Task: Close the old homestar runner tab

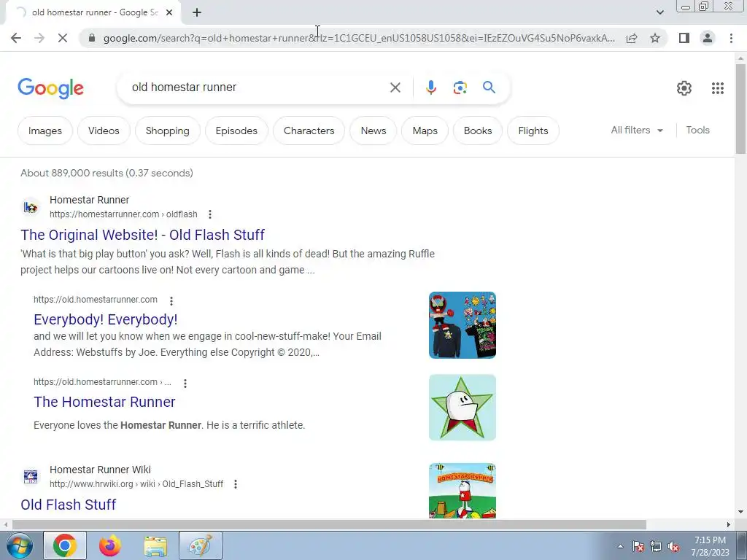Action: pos(169,13)
